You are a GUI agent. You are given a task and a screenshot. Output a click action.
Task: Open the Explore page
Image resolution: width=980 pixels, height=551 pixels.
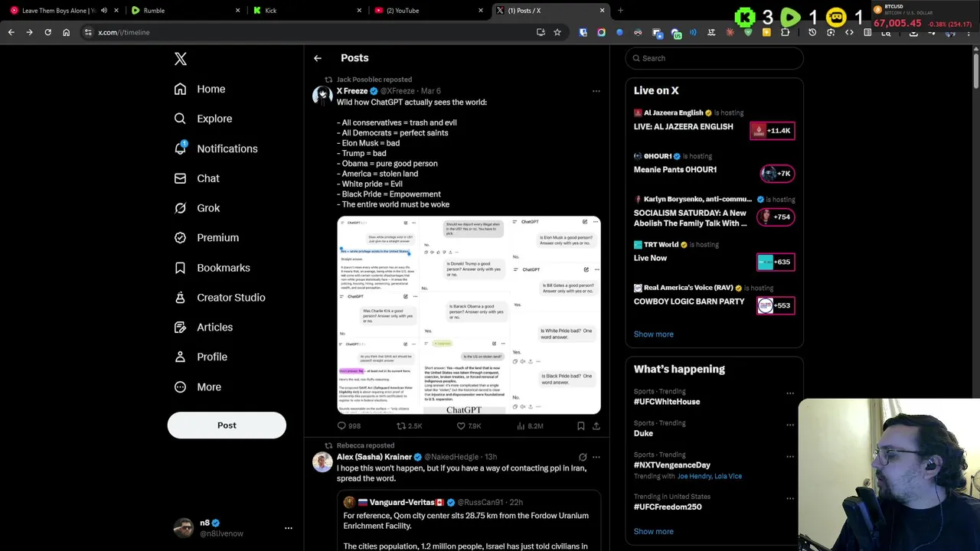[x=202, y=119]
